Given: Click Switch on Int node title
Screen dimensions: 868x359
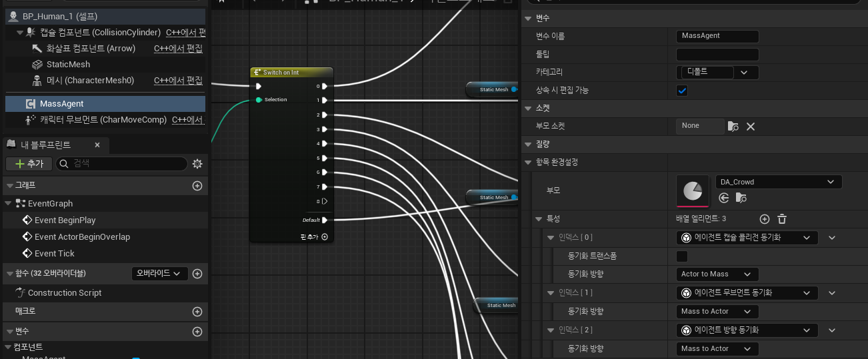Looking at the screenshot, I should [x=281, y=73].
